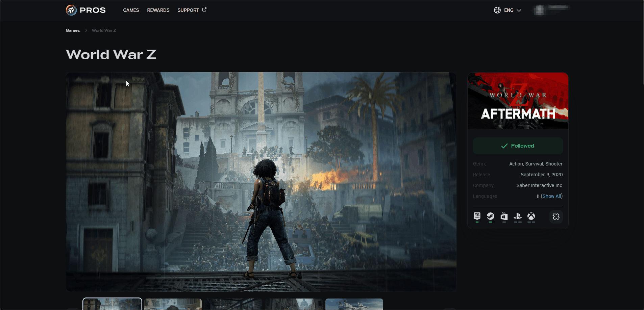Select the Steam platform icon

491,216
